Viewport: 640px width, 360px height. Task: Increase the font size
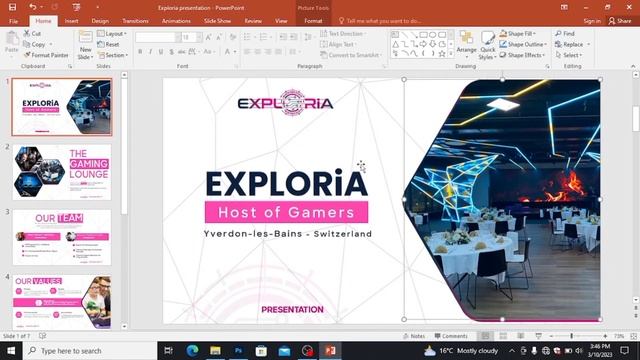pyautogui.click(x=209, y=38)
